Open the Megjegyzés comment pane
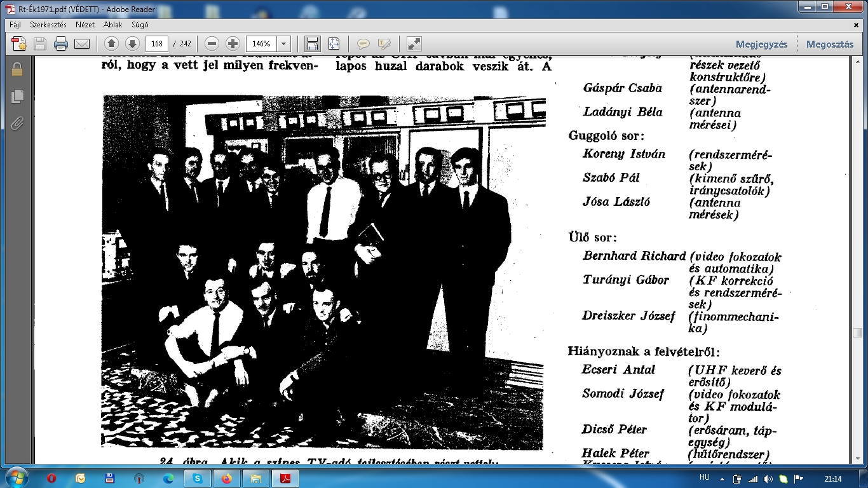Image resolution: width=868 pixels, height=488 pixels. 761,44
